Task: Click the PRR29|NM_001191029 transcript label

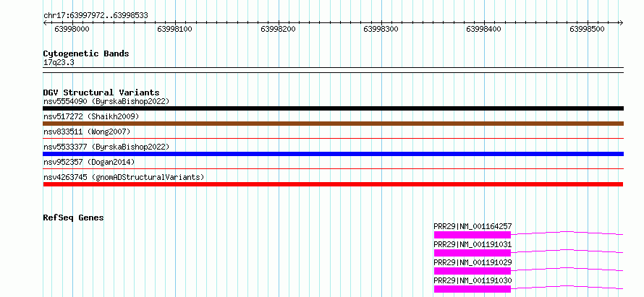Action: tap(473, 262)
